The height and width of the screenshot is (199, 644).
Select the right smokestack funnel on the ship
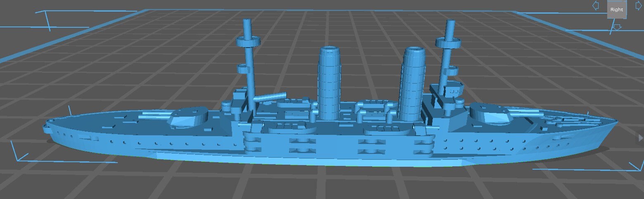click(x=413, y=83)
